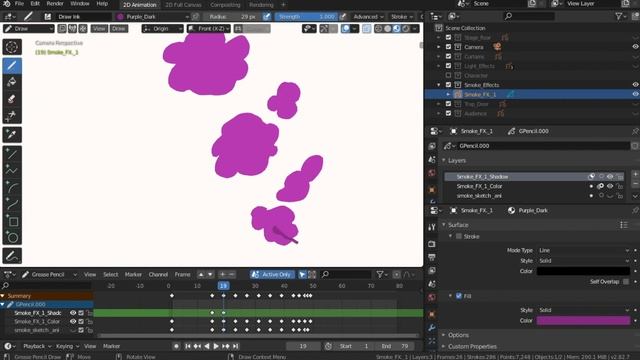This screenshot has width=640, height=360.
Task: Select the Cursor tool in the left toolbar
Action: tap(12, 47)
